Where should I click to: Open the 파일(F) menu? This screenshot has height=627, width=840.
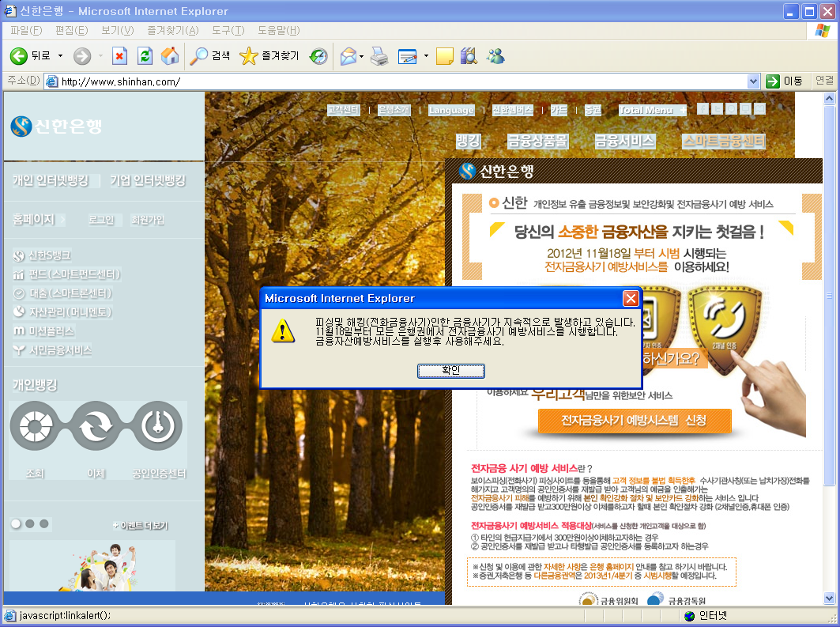pos(26,31)
